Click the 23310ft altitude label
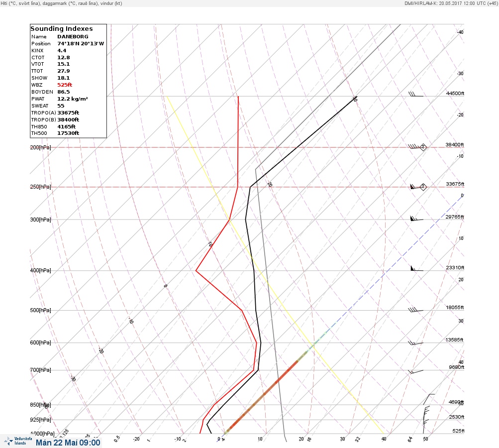The image size is (499, 448). tap(455, 267)
